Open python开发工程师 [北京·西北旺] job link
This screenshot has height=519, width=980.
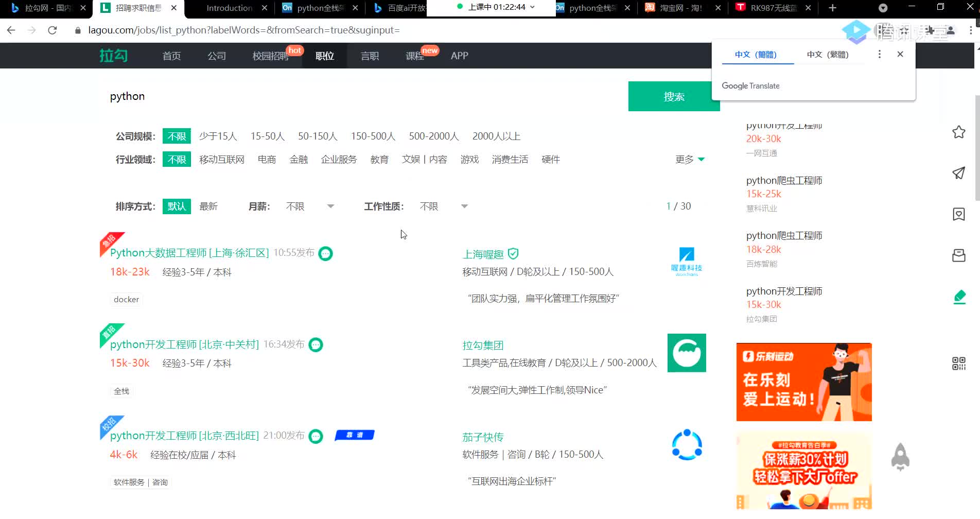[x=184, y=436]
